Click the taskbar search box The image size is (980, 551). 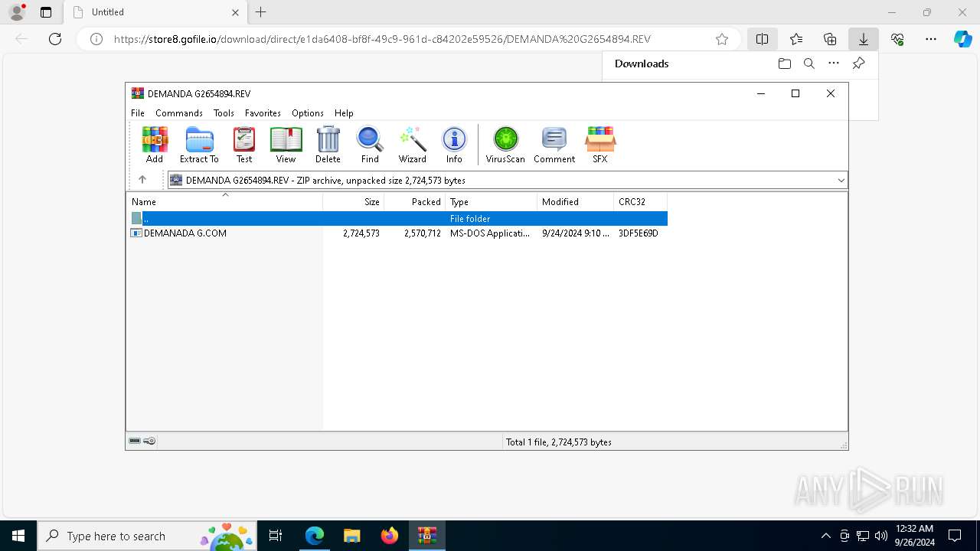pos(145,536)
